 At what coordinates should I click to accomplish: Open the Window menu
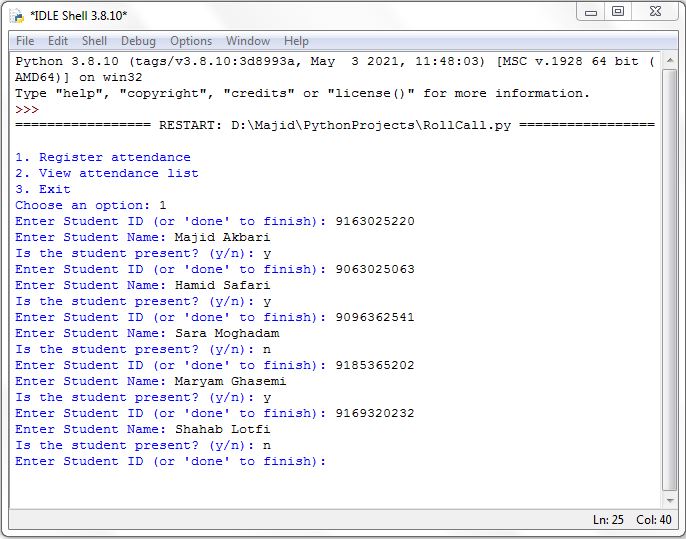(247, 41)
